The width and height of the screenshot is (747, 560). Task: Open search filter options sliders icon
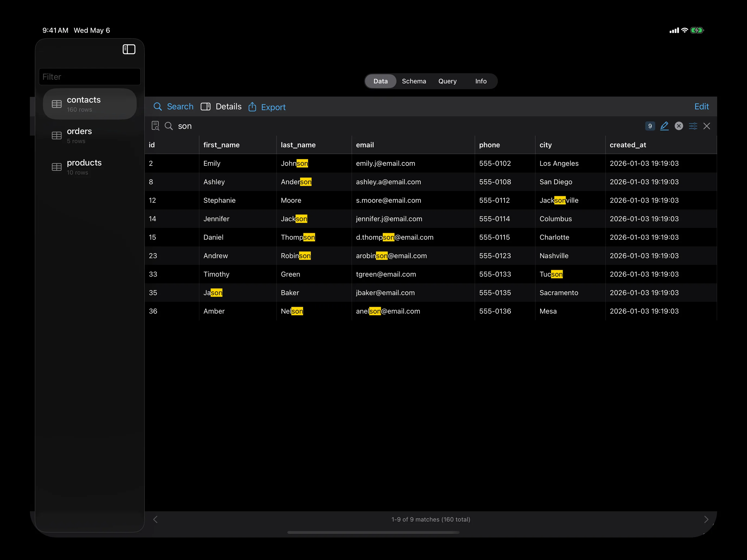693,126
